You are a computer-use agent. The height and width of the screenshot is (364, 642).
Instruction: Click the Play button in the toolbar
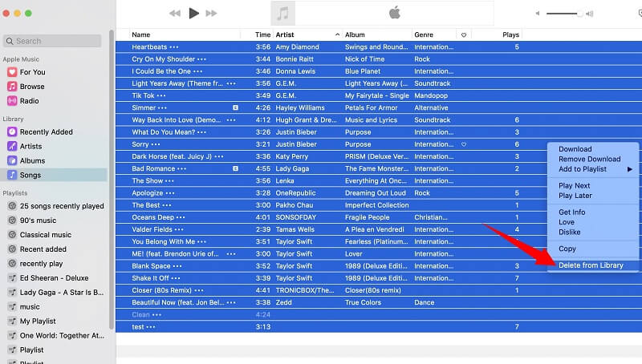point(193,13)
